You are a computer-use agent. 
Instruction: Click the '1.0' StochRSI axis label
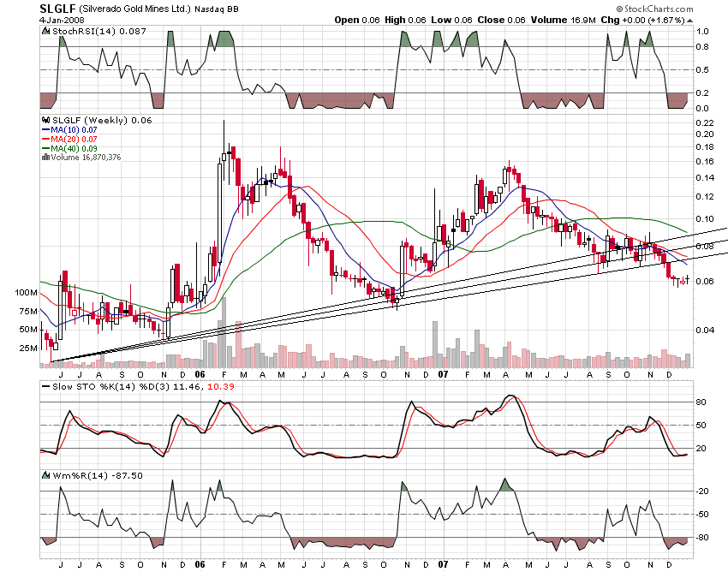702,32
